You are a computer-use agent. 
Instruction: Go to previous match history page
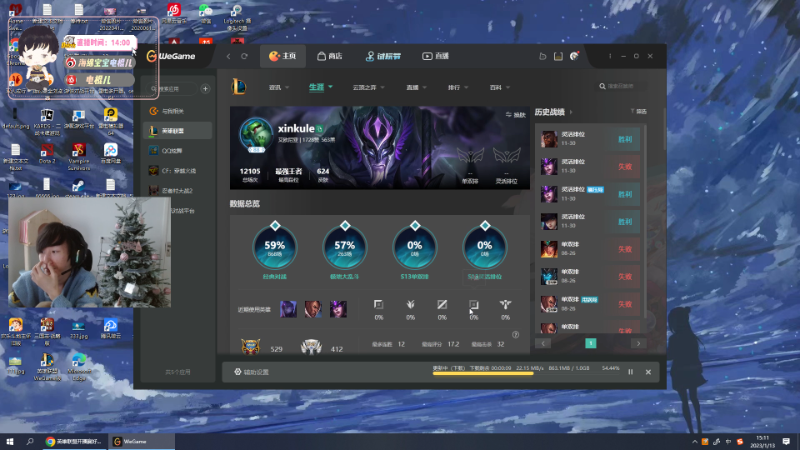click(x=543, y=343)
